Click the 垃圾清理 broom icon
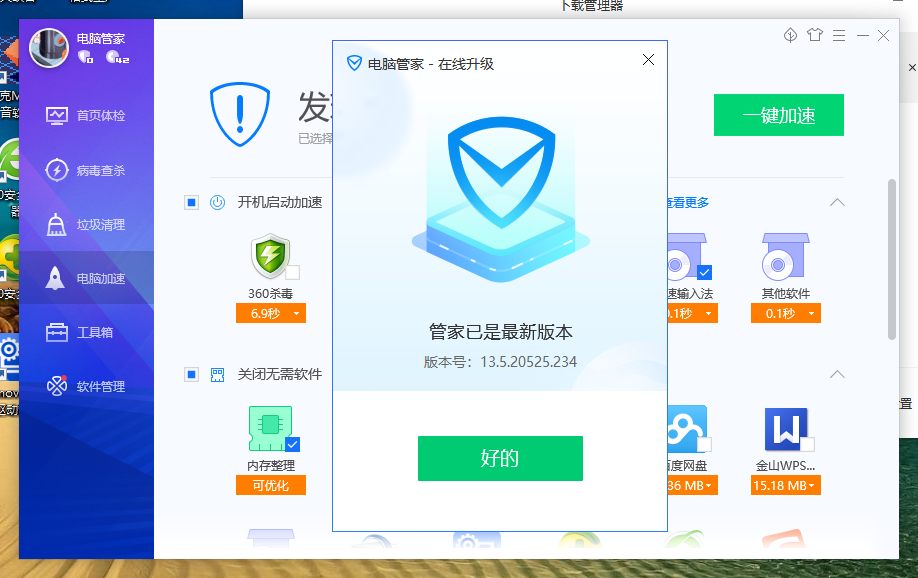The width and height of the screenshot is (918, 578). click(x=56, y=225)
